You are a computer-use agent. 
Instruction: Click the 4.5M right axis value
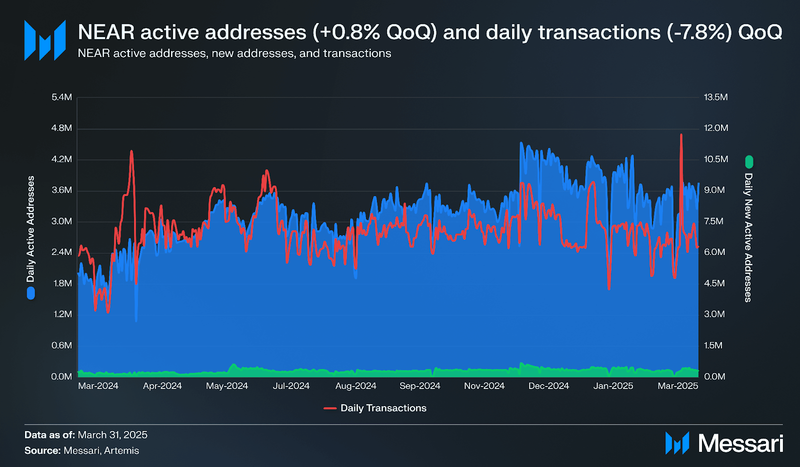[714, 283]
